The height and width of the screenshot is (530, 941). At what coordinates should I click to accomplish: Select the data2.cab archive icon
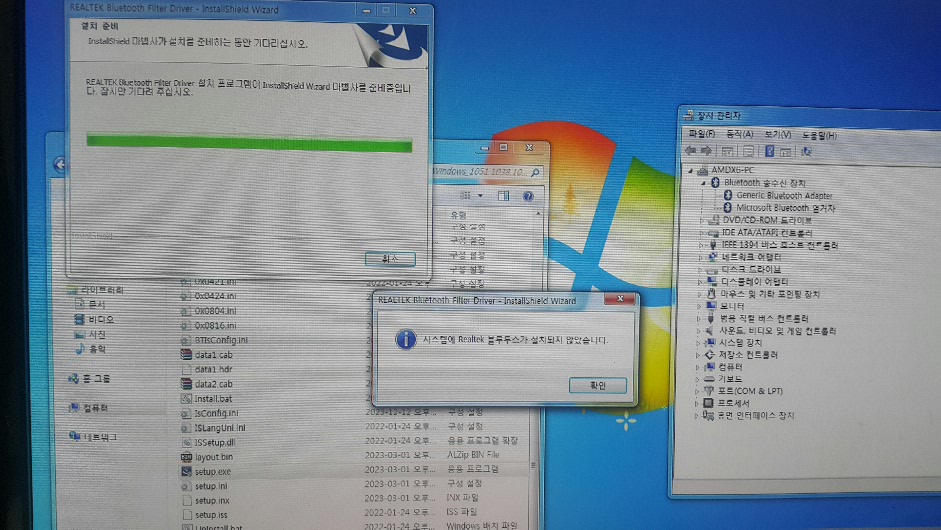[x=186, y=384]
